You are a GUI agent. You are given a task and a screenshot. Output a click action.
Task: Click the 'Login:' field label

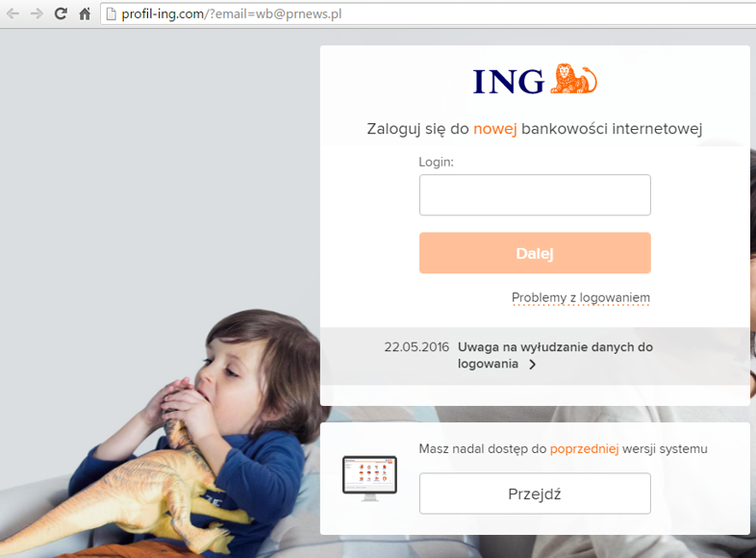437,162
